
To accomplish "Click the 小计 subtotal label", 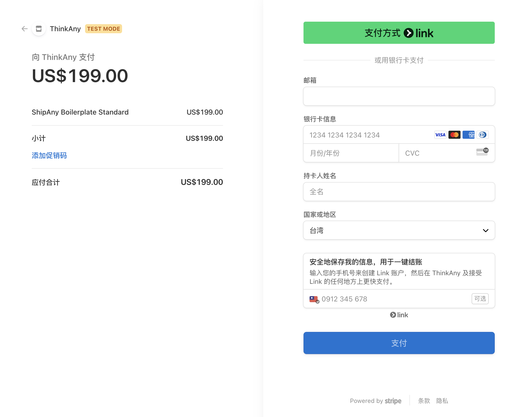I will 39,138.
